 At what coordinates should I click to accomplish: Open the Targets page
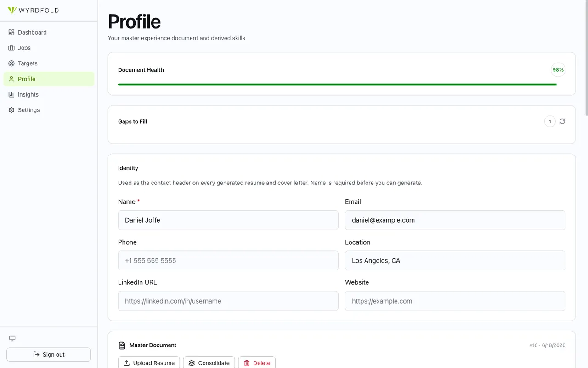click(49, 63)
